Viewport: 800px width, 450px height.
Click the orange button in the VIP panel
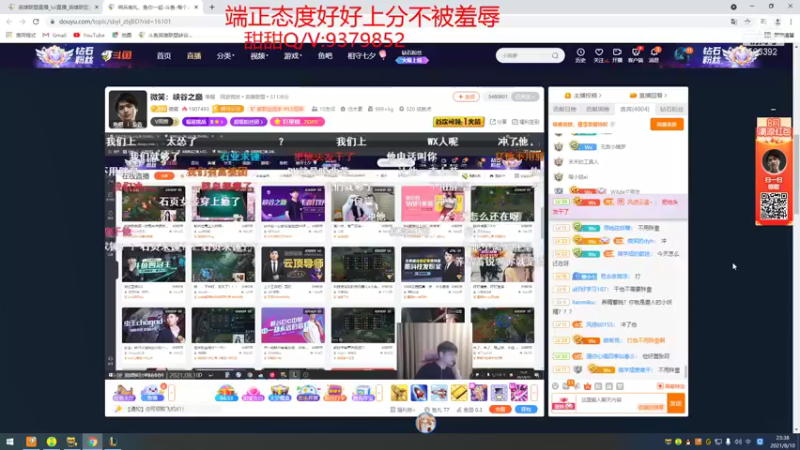[666, 124]
